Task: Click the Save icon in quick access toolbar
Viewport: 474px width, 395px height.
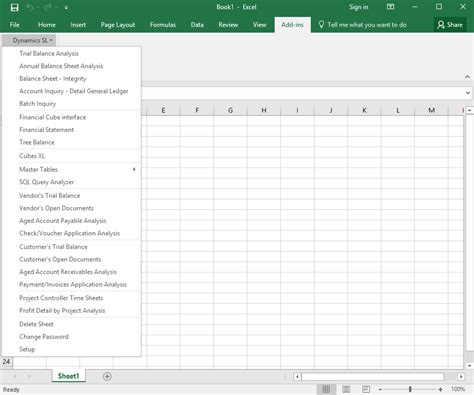Action: click(14, 7)
